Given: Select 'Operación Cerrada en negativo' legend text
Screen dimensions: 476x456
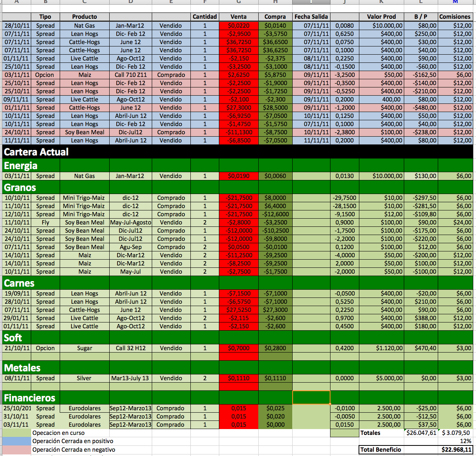Looking at the screenshot, I should [x=74, y=450].
